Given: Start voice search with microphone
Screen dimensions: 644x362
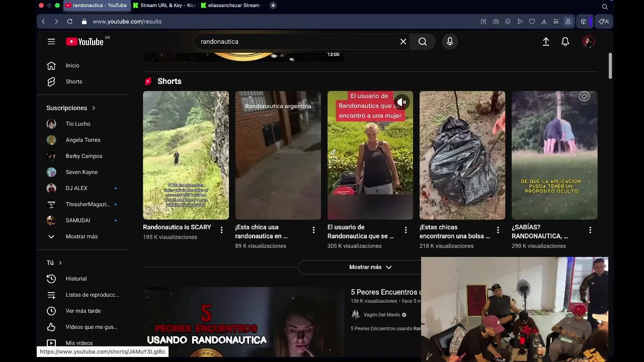Looking at the screenshot, I should point(450,42).
